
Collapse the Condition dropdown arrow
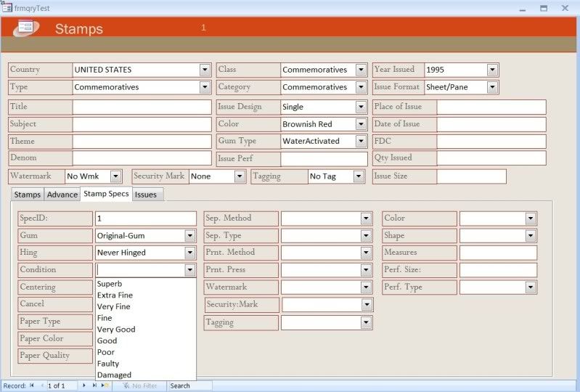[x=189, y=270]
